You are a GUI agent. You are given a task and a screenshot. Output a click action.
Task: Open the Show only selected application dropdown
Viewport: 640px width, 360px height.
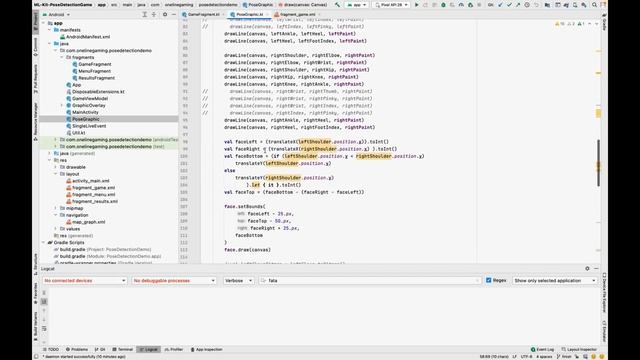coord(555,281)
